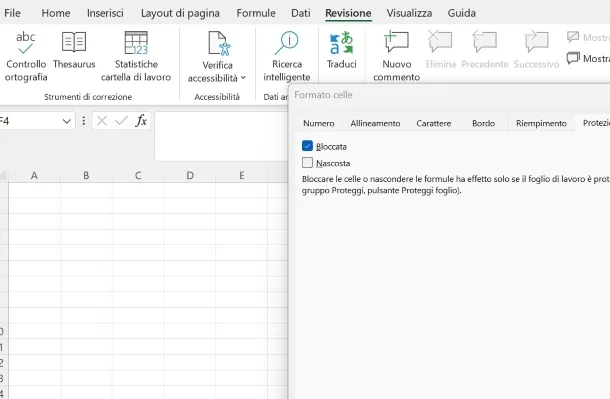Click the three-dot handle beside name box
Image resolution: width=610 pixels, height=399 pixels.
84,121
